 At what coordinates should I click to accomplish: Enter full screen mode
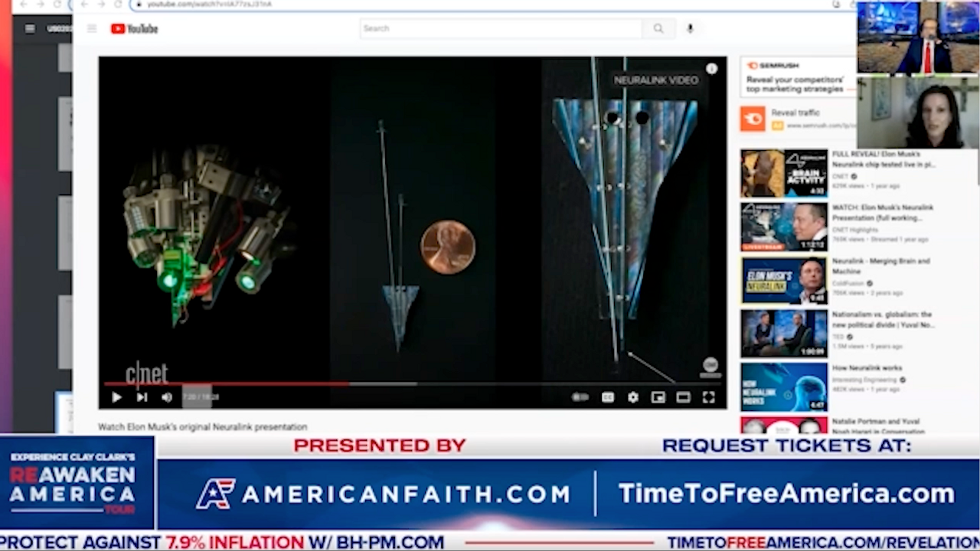[x=708, y=397]
